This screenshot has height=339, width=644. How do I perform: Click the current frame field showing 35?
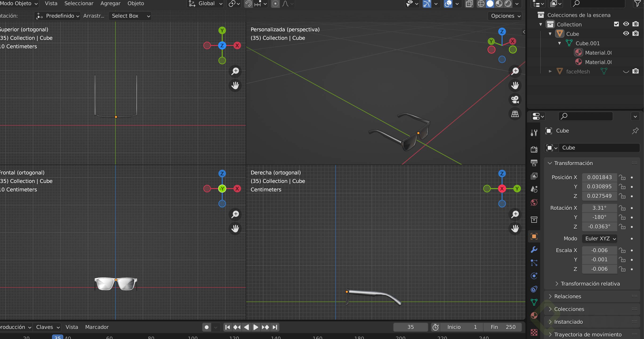[x=411, y=327]
